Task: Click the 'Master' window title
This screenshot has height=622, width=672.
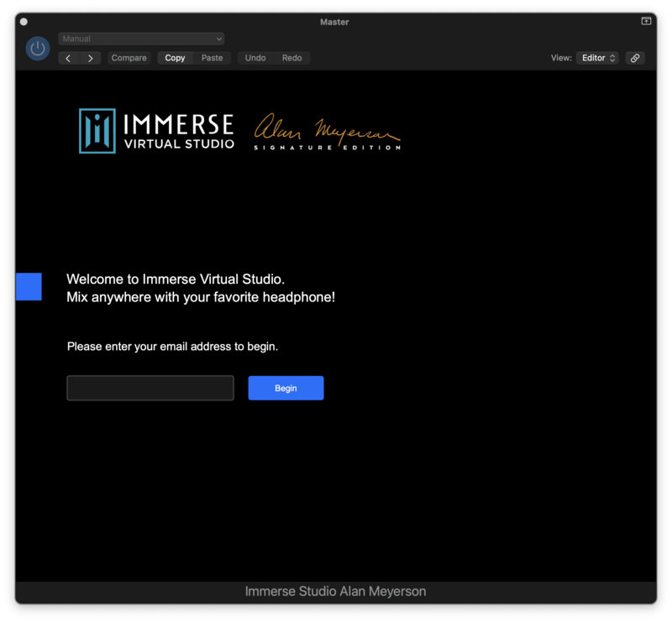Action: click(334, 22)
